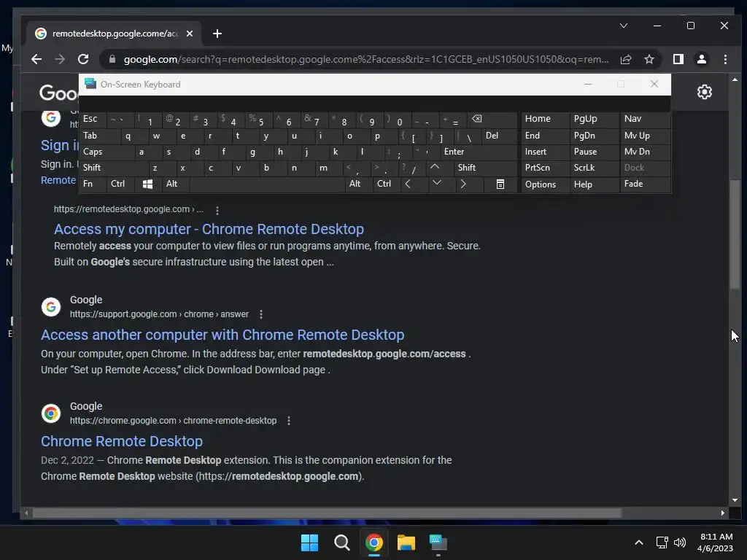Open File Explorer from taskbar
This screenshot has width=747, height=560.
(406, 542)
